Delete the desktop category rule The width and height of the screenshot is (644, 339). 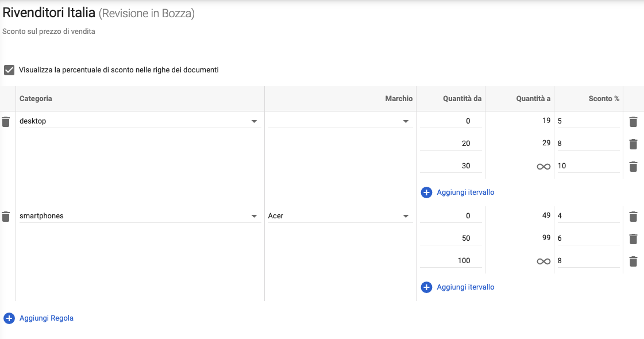tap(6, 122)
